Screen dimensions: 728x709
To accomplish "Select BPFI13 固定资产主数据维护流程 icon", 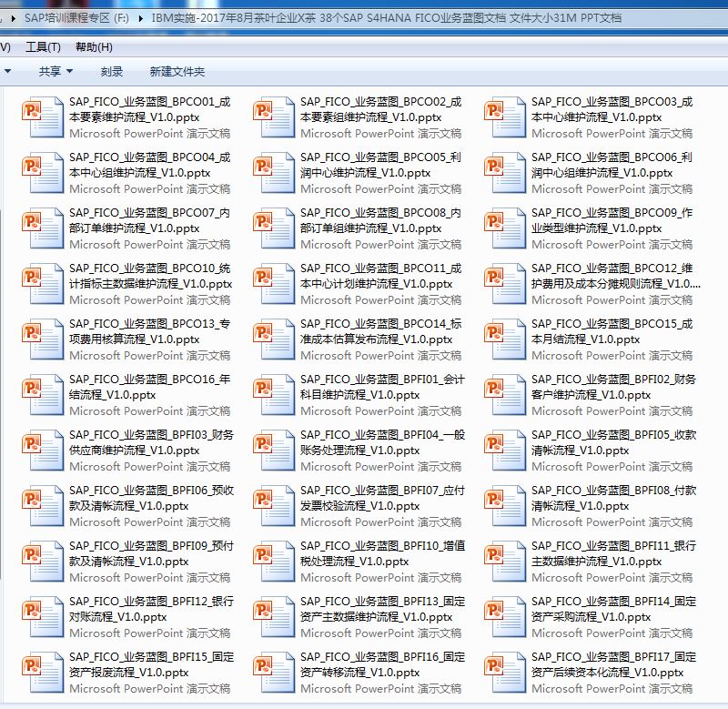I will 274,616.
